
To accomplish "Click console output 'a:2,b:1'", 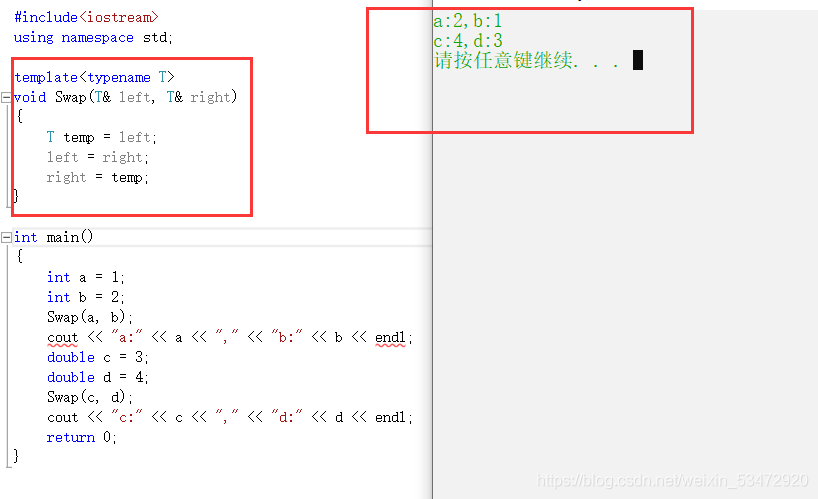I will pos(467,21).
